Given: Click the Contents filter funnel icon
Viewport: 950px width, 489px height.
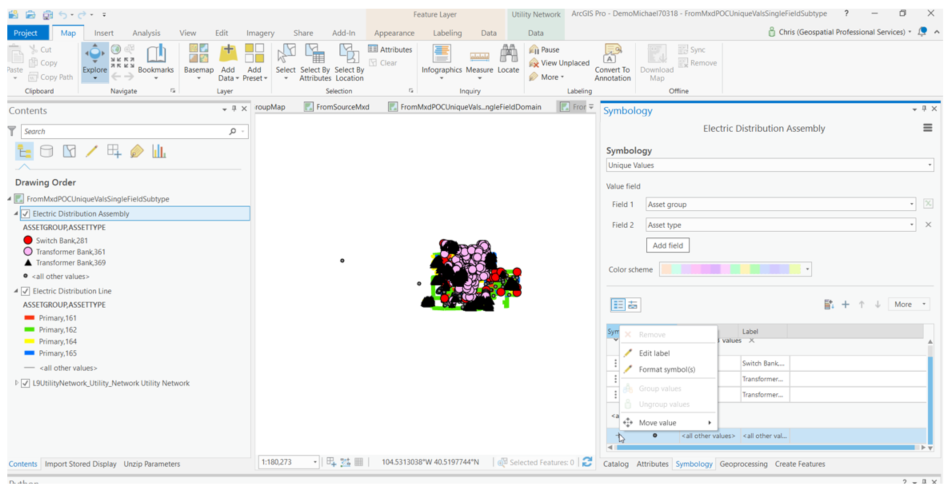Looking at the screenshot, I should (12, 131).
